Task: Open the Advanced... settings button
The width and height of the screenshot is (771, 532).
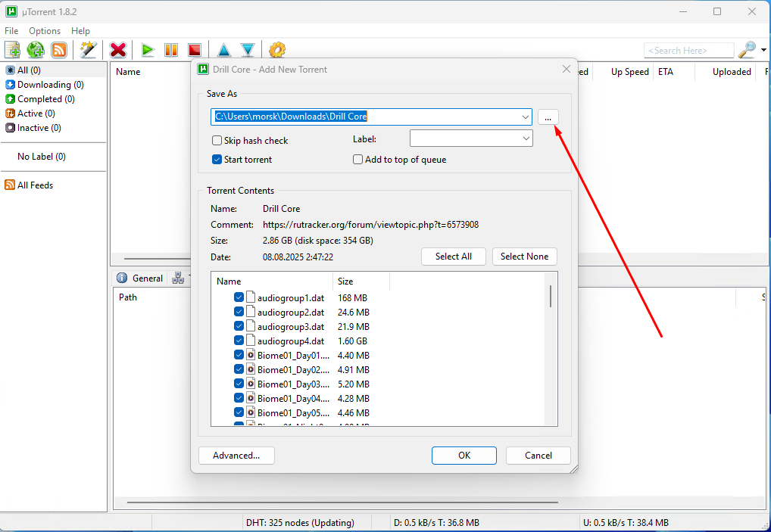Action: (236, 456)
